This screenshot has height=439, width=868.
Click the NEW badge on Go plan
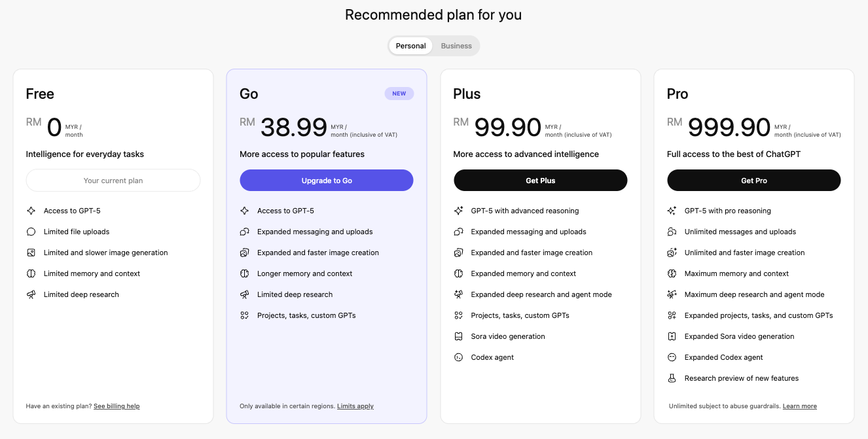click(x=399, y=94)
